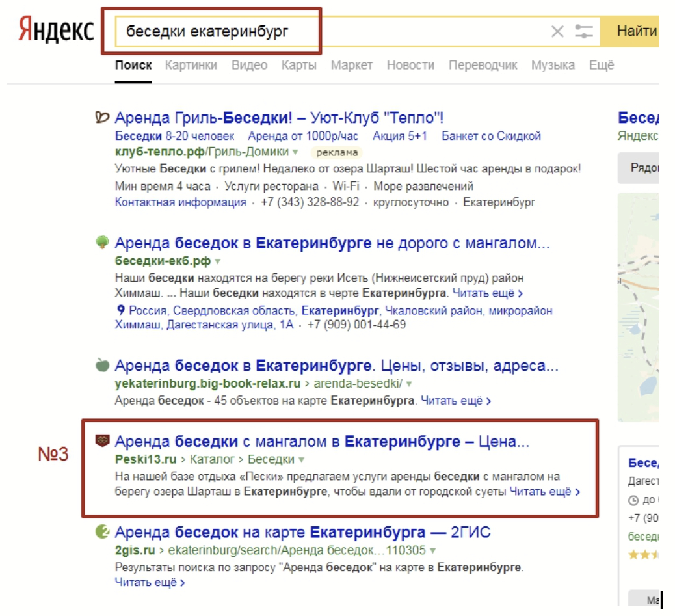Click the Peski13.ru result favicon
Screen dimensions: 675x616
(102, 440)
